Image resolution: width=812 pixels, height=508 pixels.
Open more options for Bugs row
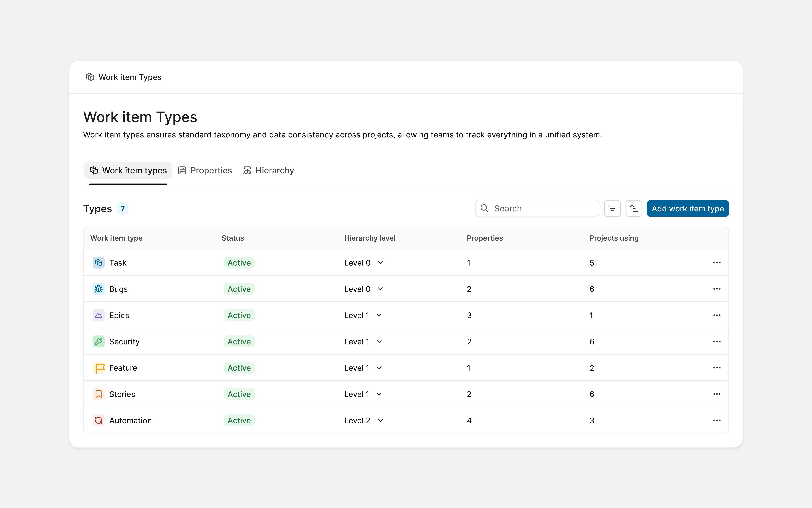pos(717,289)
